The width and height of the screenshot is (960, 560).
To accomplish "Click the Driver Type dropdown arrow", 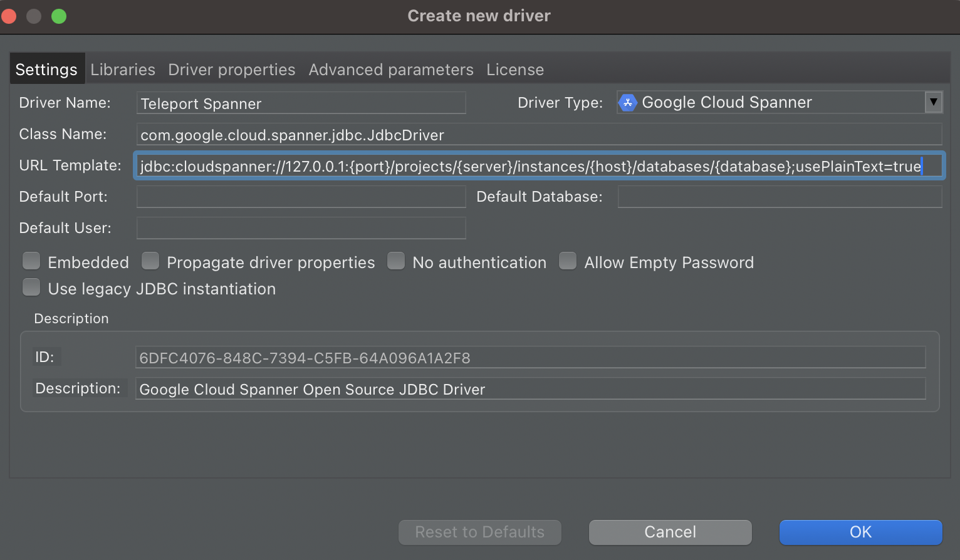I will click(x=933, y=102).
